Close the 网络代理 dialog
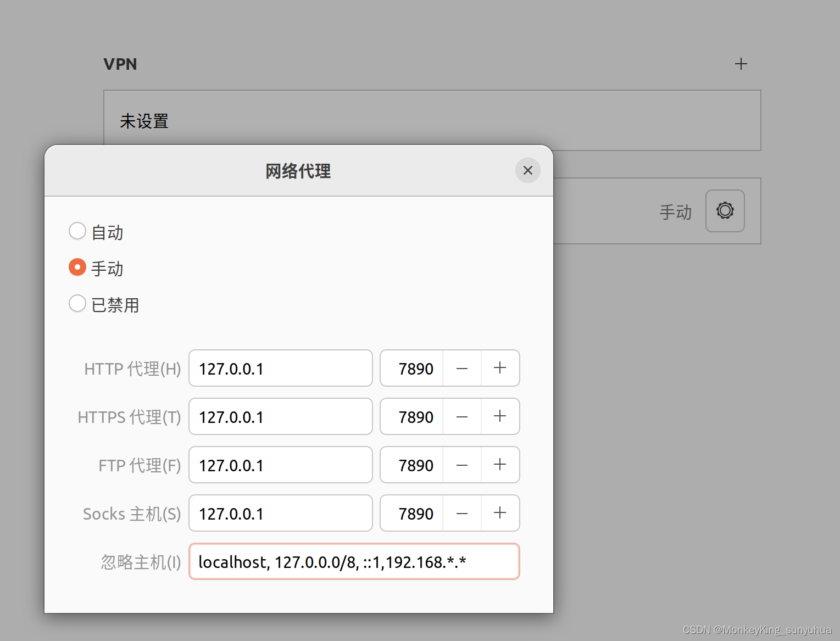 tap(527, 170)
